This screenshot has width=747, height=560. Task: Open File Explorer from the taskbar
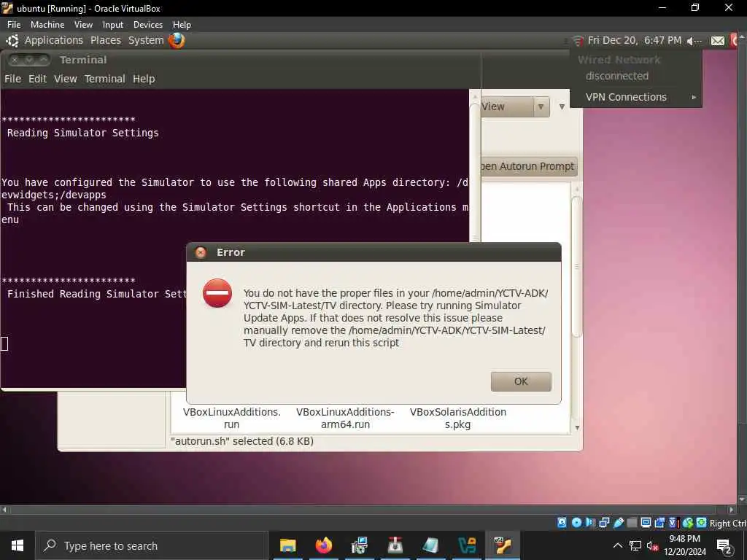pyautogui.click(x=287, y=545)
